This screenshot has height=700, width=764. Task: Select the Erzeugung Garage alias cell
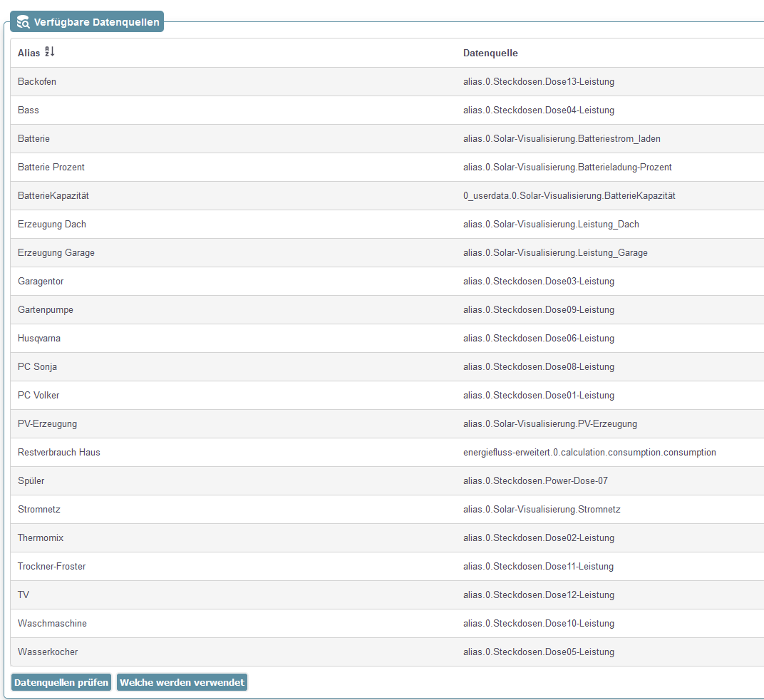pos(56,252)
